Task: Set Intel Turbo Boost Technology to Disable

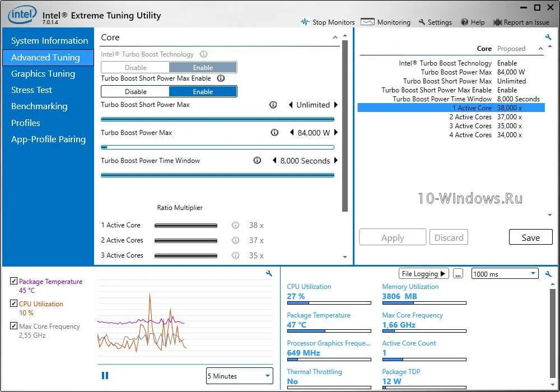Action: (x=136, y=67)
